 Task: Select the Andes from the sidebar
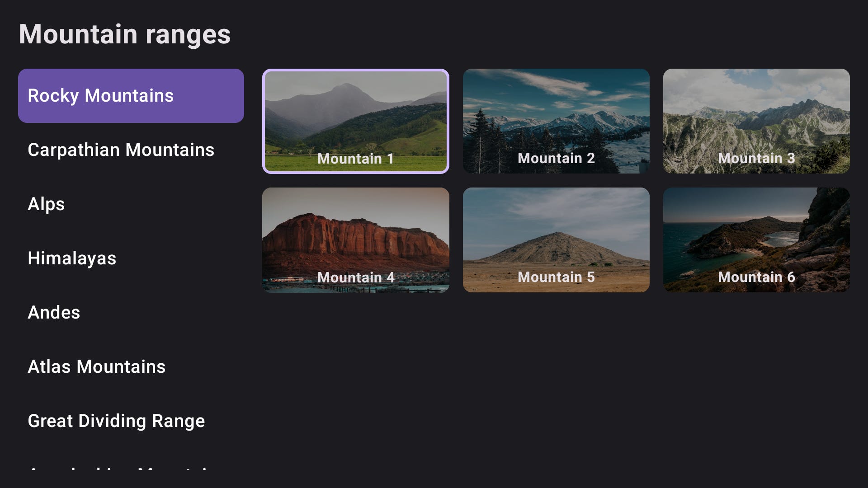pos(54,312)
